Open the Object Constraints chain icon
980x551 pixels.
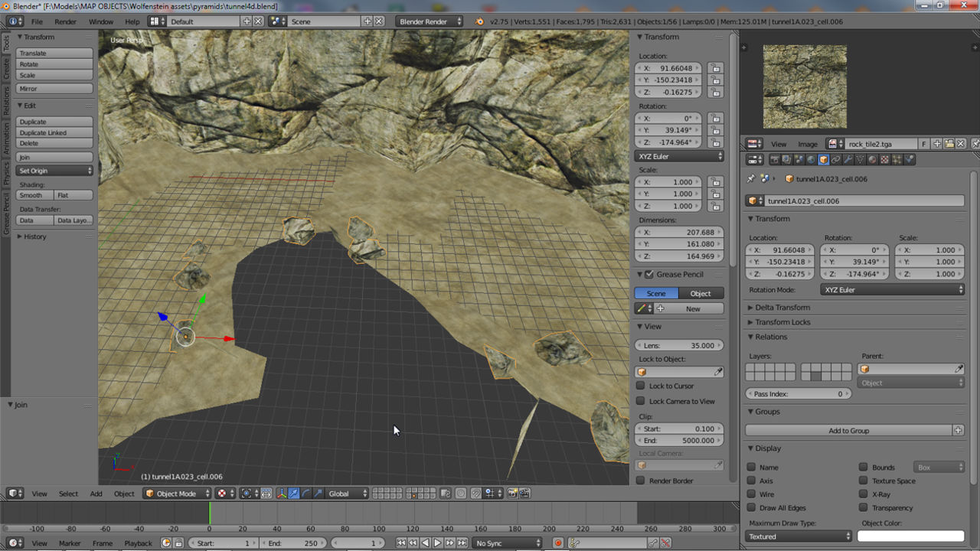tap(835, 160)
